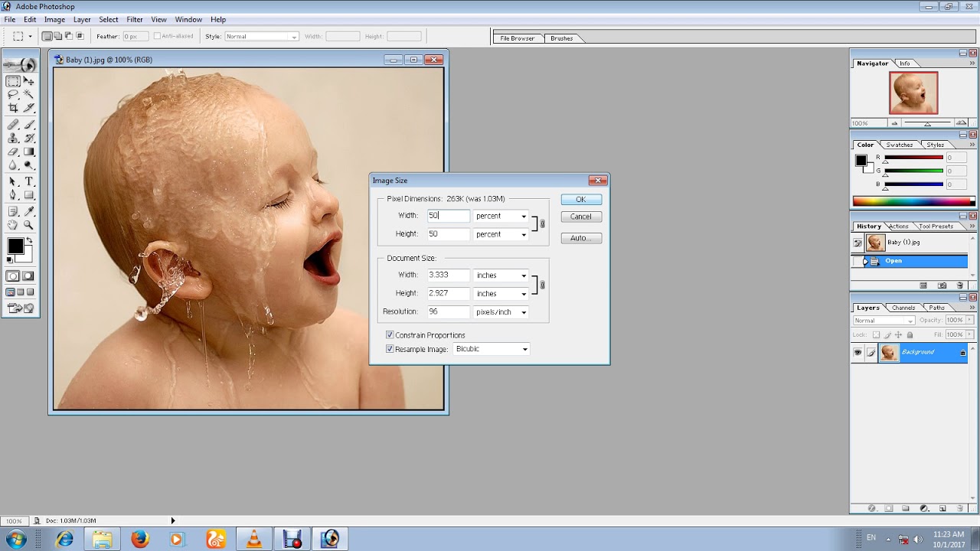
Task: Click Cancel in Image Size dialog
Action: [581, 217]
